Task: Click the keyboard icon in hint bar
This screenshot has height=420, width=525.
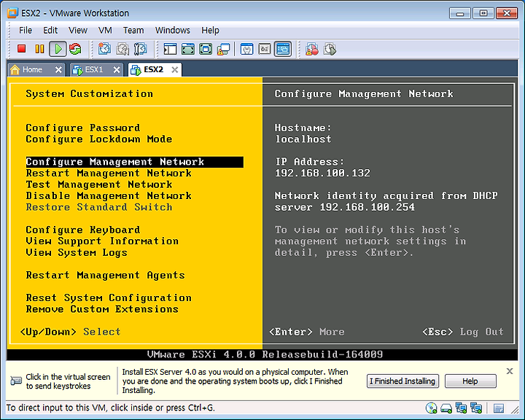Action: (16, 381)
